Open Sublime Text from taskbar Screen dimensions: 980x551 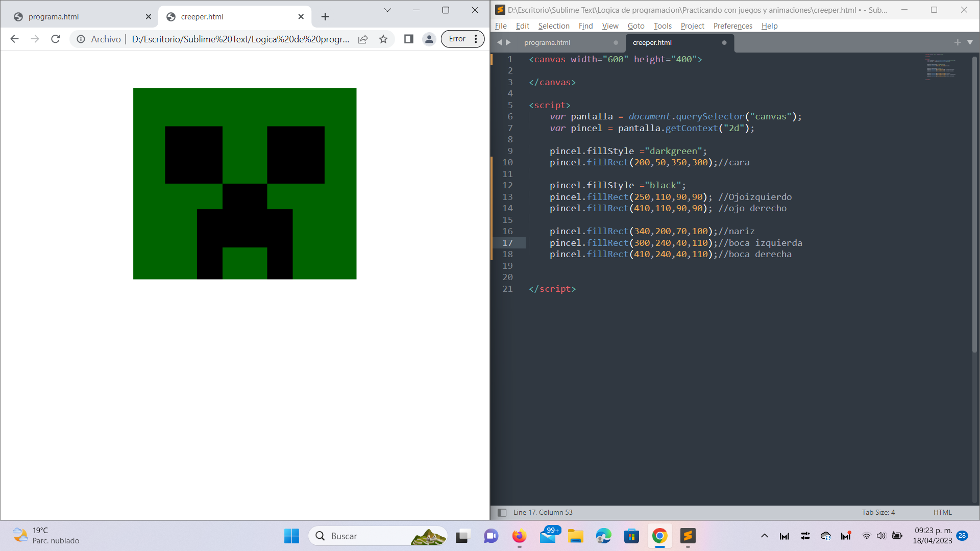(x=688, y=536)
